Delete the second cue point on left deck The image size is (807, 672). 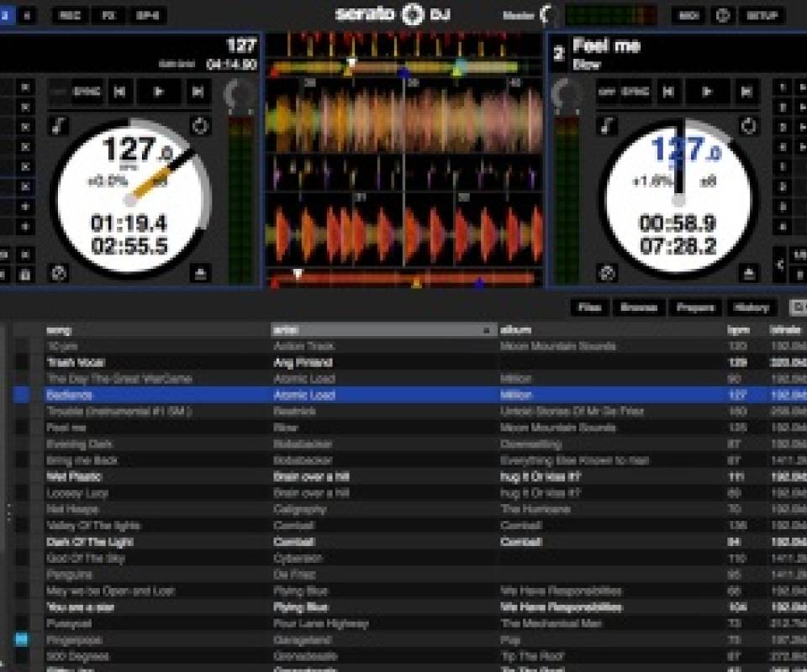24,107
